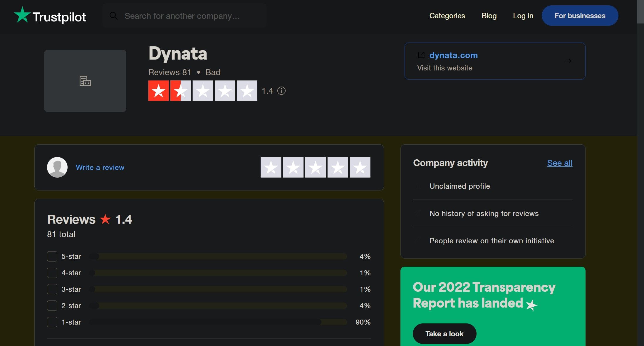644x346 pixels.
Task: Select the first star in the review rating
Action: (271, 167)
